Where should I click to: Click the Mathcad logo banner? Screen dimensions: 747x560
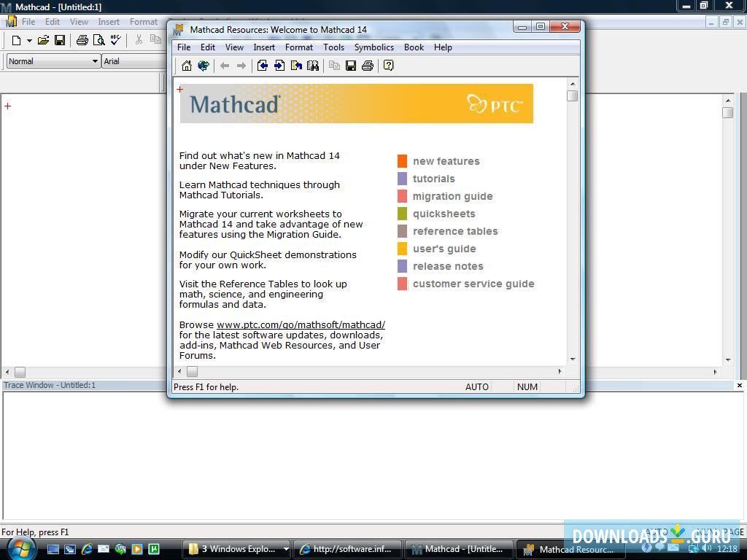click(356, 104)
